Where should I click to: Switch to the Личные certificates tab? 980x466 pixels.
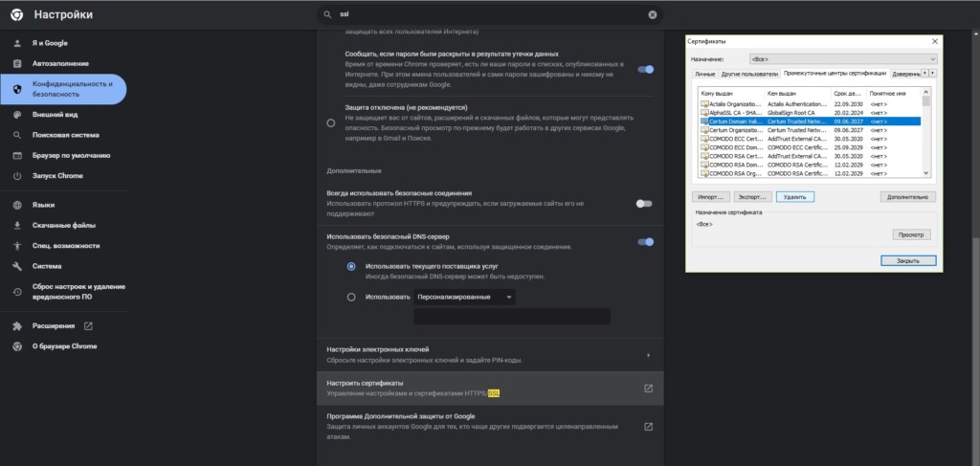tap(704, 74)
